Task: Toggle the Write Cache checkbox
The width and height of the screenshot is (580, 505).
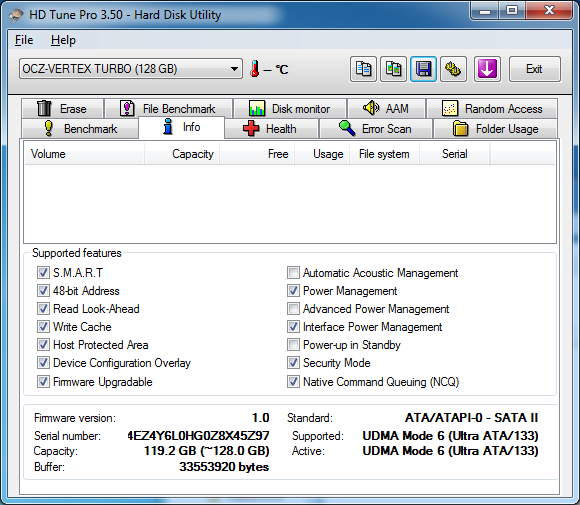Action: click(x=43, y=327)
